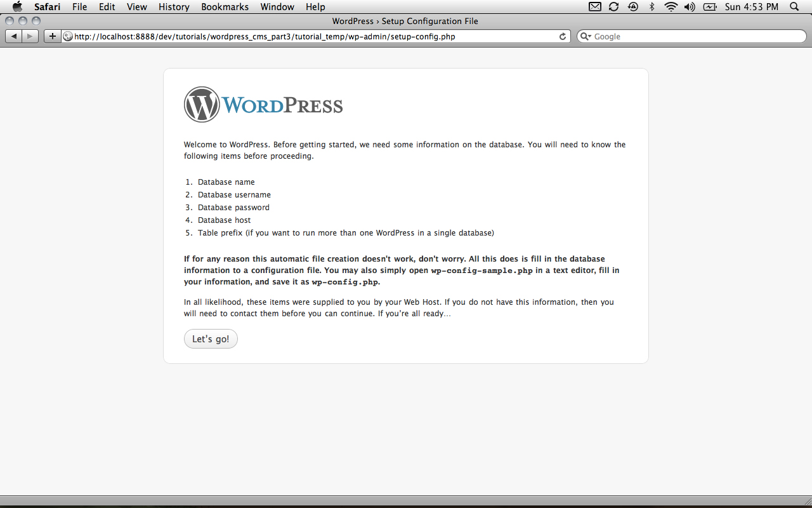The height and width of the screenshot is (508, 812).
Task: Click the bold wp-config.php filename text
Action: (345, 282)
